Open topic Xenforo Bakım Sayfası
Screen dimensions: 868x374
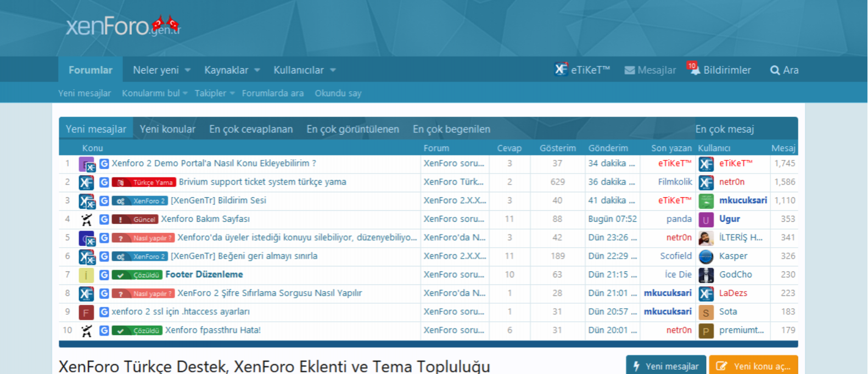click(205, 219)
